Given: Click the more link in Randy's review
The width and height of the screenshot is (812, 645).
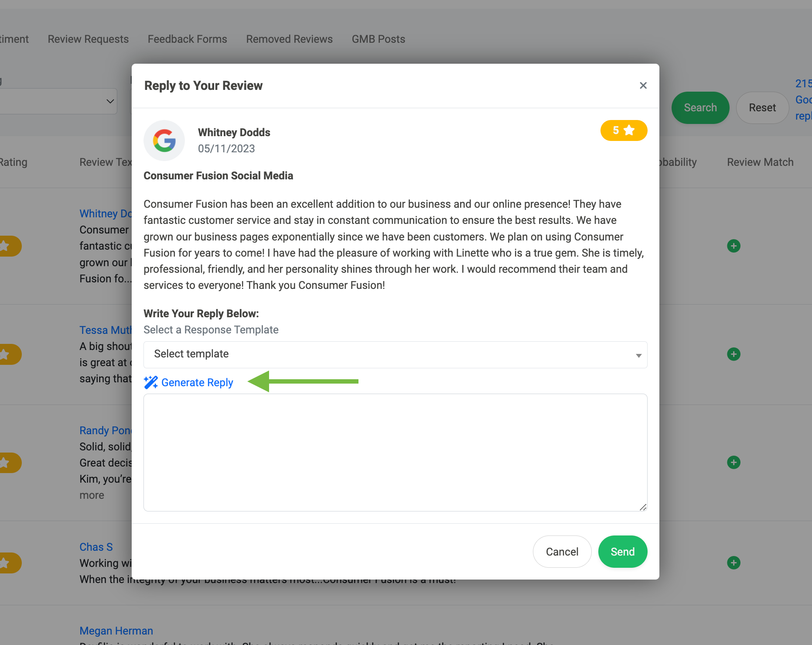Looking at the screenshot, I should (x=92, y=495).
